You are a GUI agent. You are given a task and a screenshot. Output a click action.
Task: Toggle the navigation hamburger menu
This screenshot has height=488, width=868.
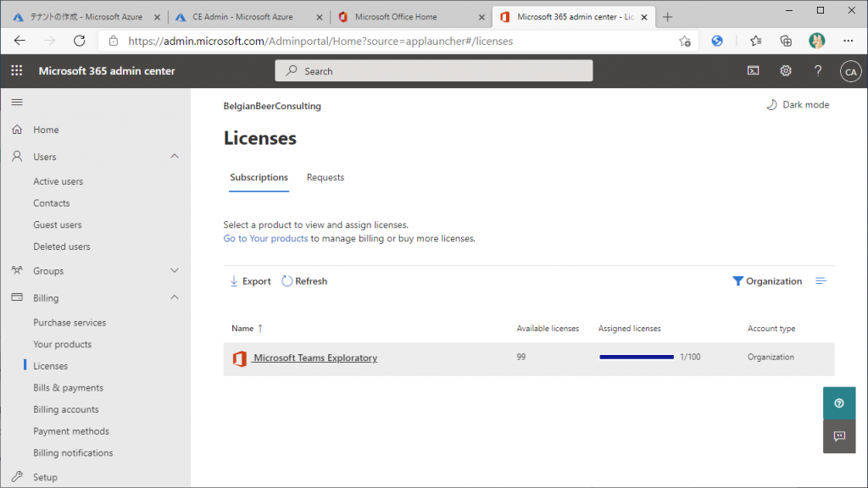[17, 103]
